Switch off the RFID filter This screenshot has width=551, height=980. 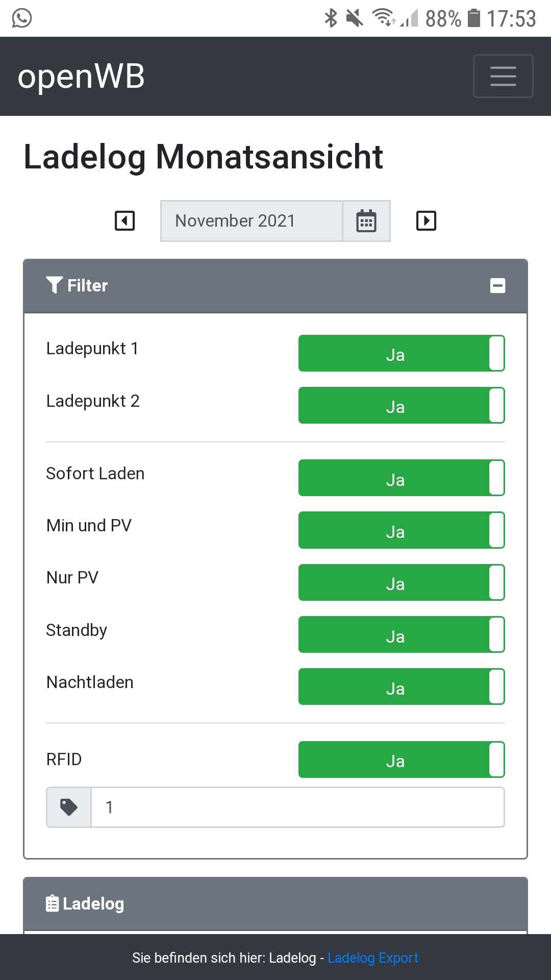402,759
